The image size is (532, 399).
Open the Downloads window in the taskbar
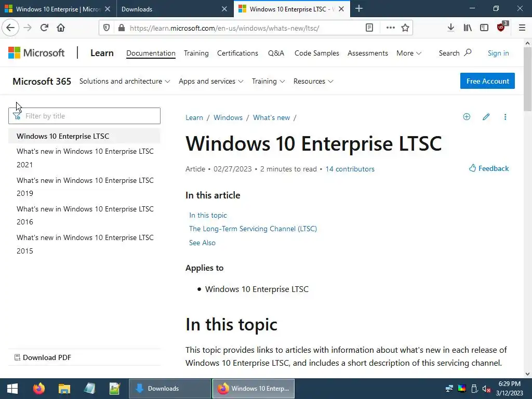[170, 389]
